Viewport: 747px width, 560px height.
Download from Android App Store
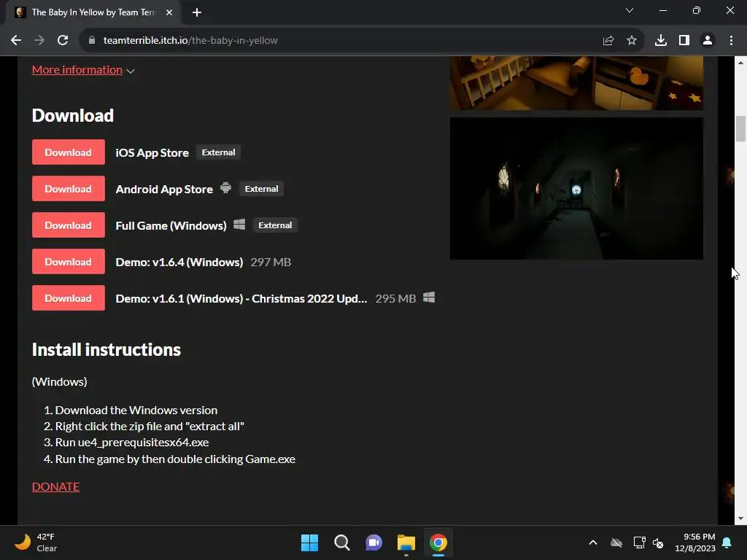[x=68, y=189]
